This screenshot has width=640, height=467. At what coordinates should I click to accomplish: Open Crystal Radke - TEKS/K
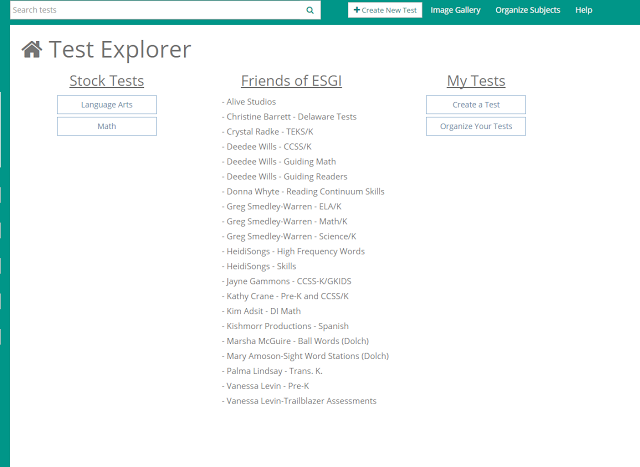(x=268, y=132)
